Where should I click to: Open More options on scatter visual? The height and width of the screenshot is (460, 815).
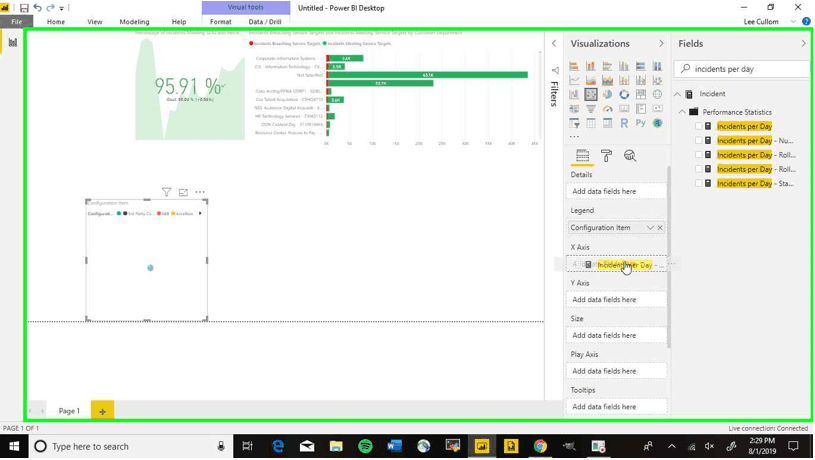[x=200, y=192]
